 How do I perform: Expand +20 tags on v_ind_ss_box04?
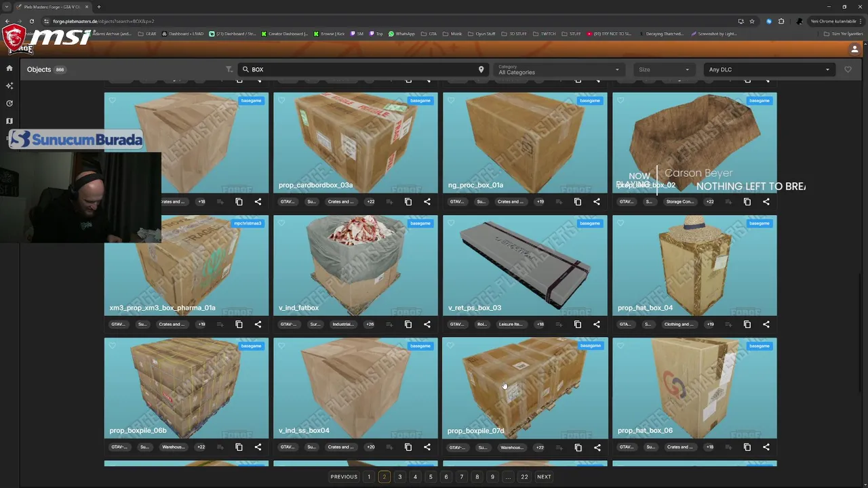pos(370,447)
